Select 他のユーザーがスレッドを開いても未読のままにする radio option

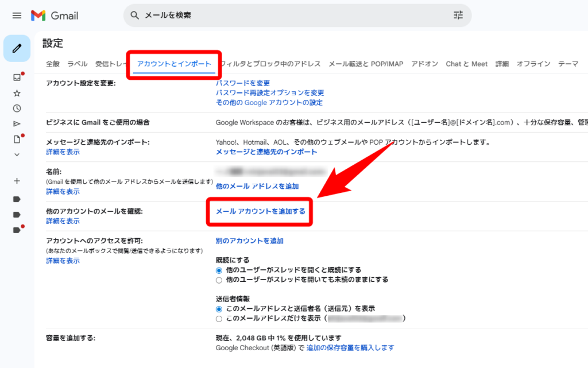[x=219, y=280]
